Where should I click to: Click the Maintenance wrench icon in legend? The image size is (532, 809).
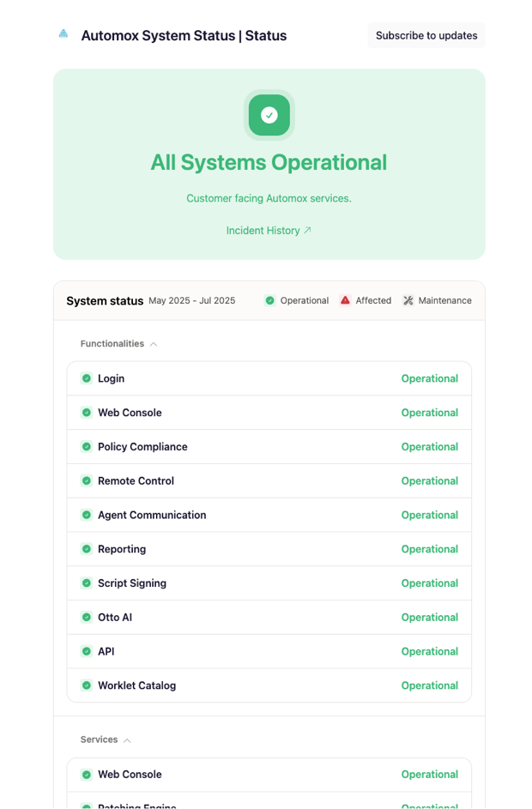tap(408, 300)
